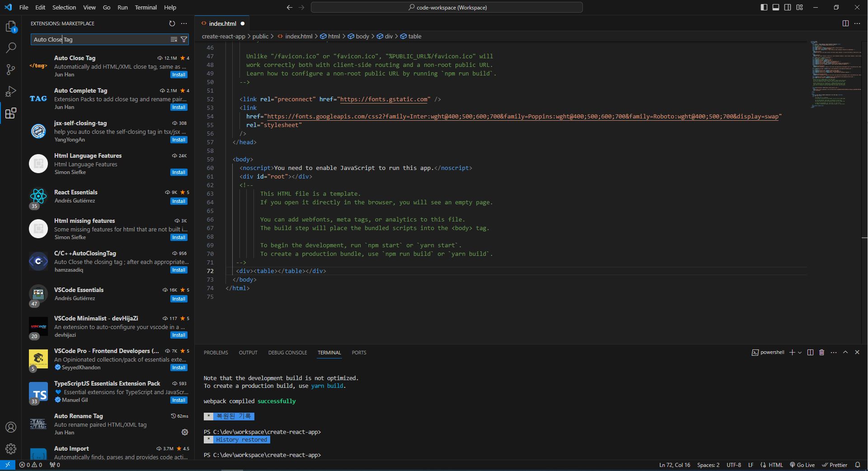Go forward using navigation arrow
Image resolution: width=868 pixels, height=471 pixels.
point(301,7)
